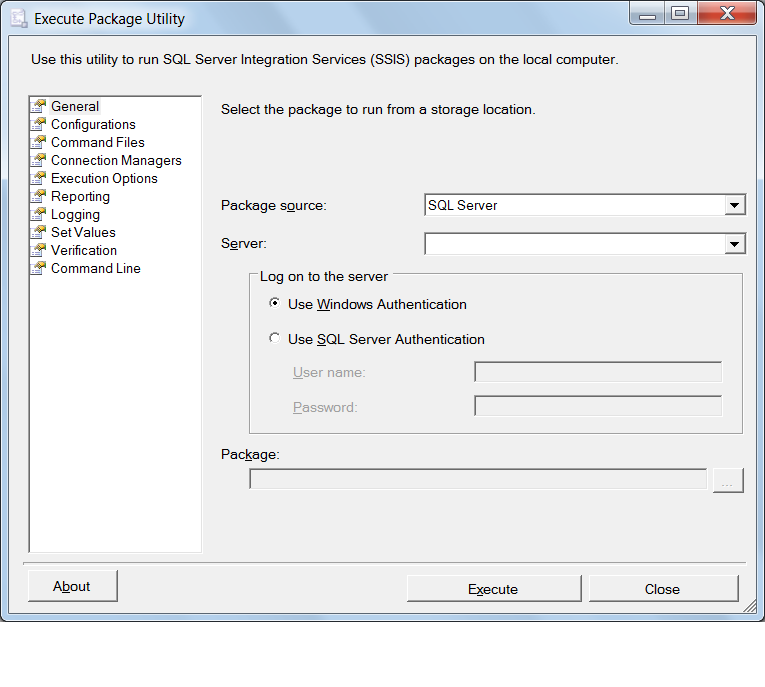The width and height of the screenshot is (765, 687).
Task: Click the Password text field
Action: coord(598,406)
